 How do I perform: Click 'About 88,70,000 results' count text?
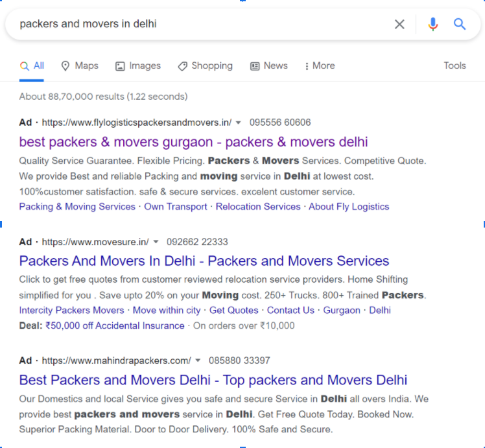click(x=103, y=97)
